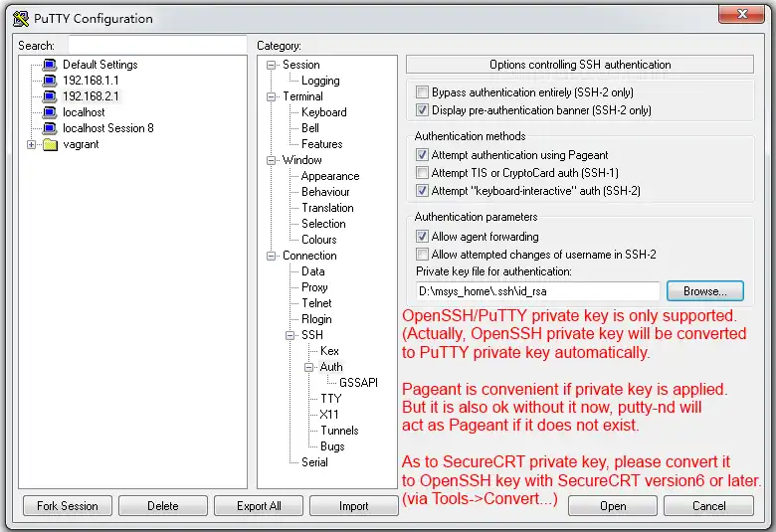Select the Serial category
Screen dimensions: 776x532
[x=314, y=462]
